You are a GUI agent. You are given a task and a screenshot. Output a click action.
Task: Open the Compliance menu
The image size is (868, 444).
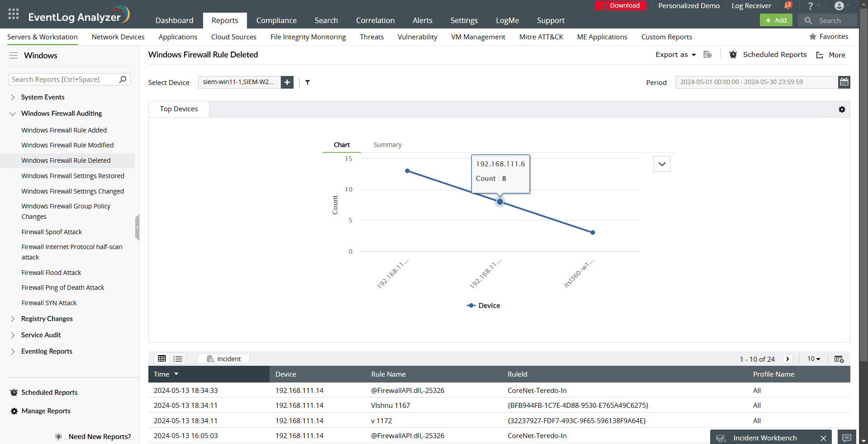click(276, 20)
